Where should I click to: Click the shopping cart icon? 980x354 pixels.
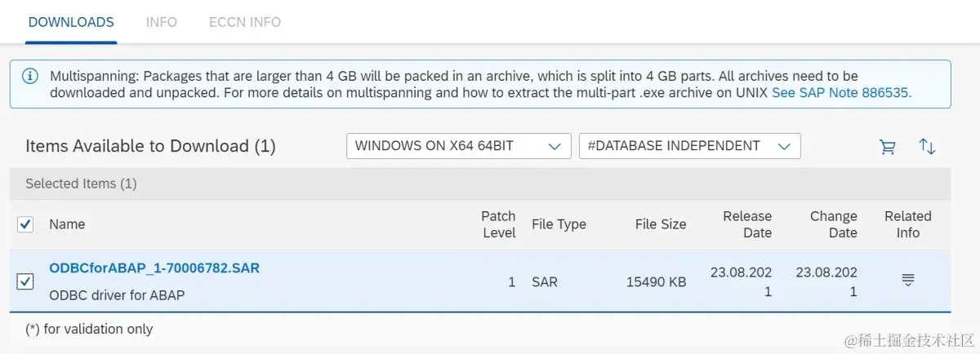(x=887, y=147)
